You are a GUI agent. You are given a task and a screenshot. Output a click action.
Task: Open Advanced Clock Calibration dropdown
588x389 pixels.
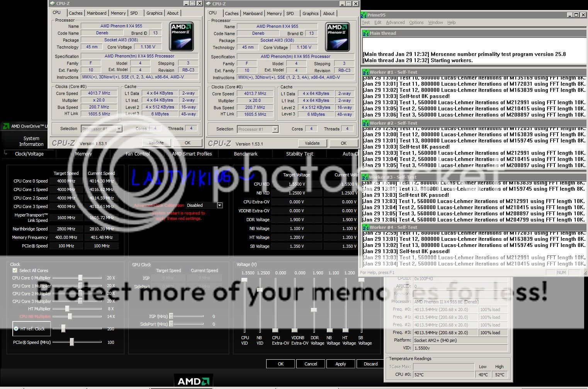coord(220,205)
